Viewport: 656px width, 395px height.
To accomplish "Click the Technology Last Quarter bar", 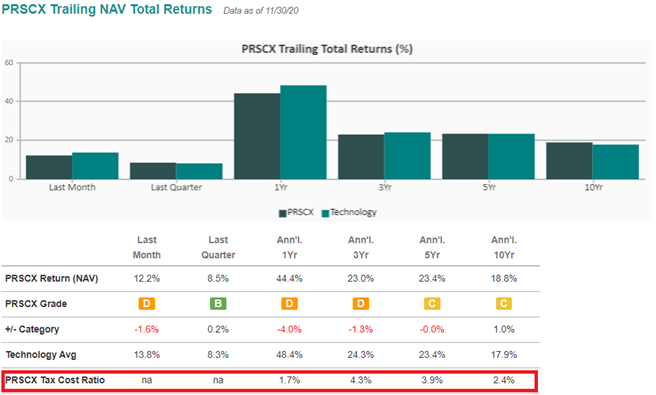I will (199, 171).
